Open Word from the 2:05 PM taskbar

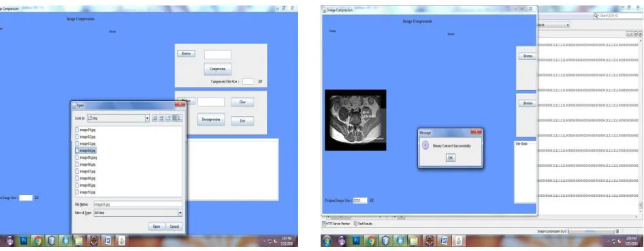[x=107, y=241]
